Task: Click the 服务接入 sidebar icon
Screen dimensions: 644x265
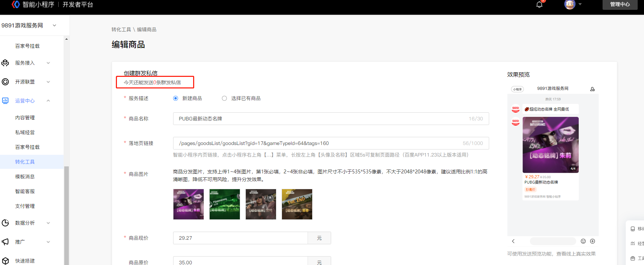Action: [x=5, y=63]
